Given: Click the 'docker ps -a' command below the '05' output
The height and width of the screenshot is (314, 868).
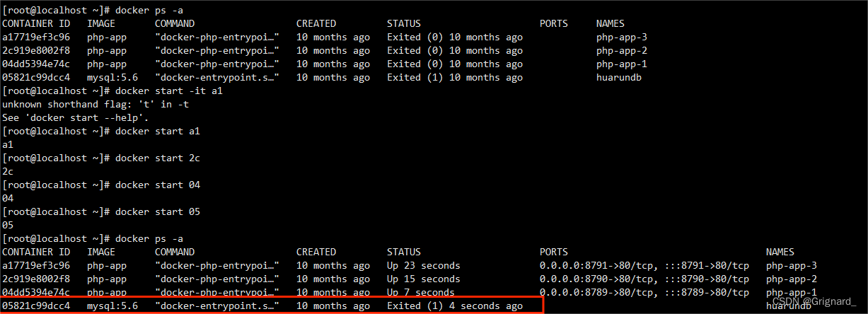Looking at the screenshot, I should [x=149, y=238].
